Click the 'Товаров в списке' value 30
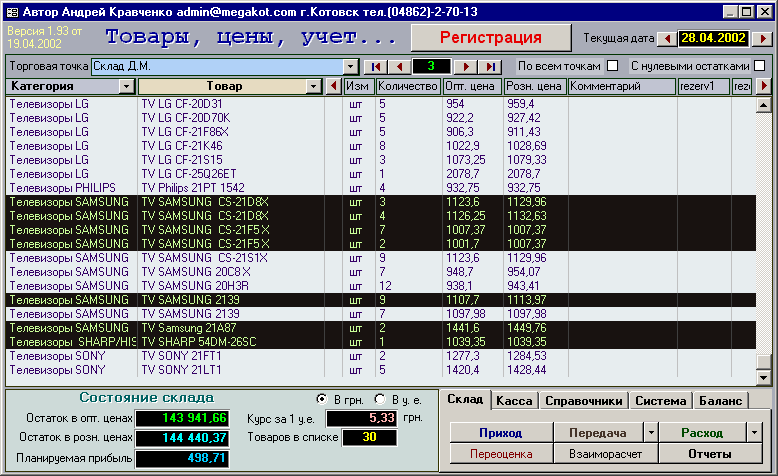 370,437
